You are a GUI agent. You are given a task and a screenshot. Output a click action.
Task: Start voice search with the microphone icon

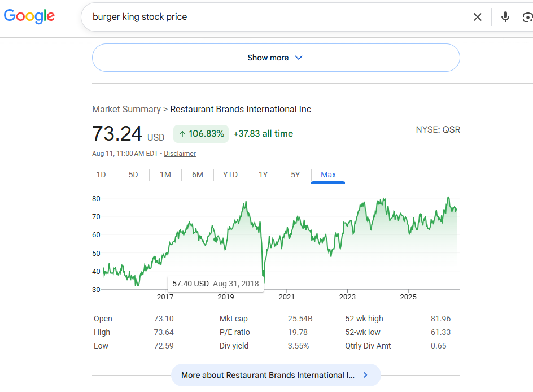coord(505,16)
